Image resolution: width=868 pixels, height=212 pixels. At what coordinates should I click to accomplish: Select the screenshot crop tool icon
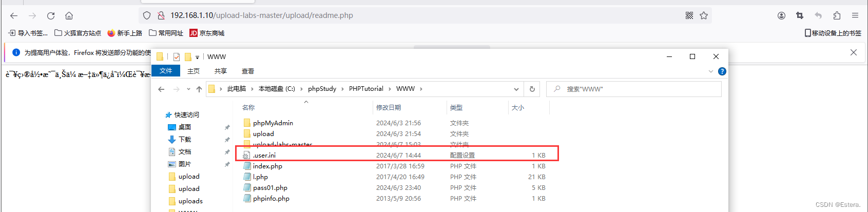pyautogui.click(x=800, y=15)
